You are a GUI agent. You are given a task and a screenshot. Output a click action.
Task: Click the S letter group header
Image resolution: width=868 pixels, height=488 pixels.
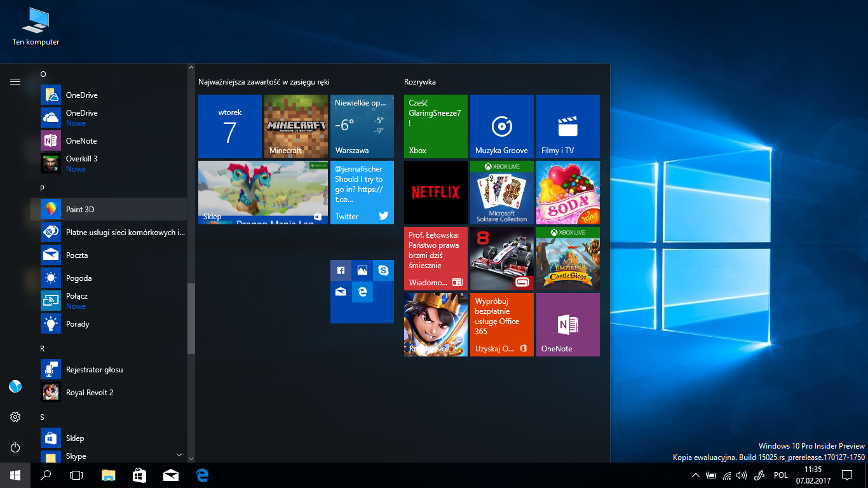pyautogui.click(x=42, y=417)
